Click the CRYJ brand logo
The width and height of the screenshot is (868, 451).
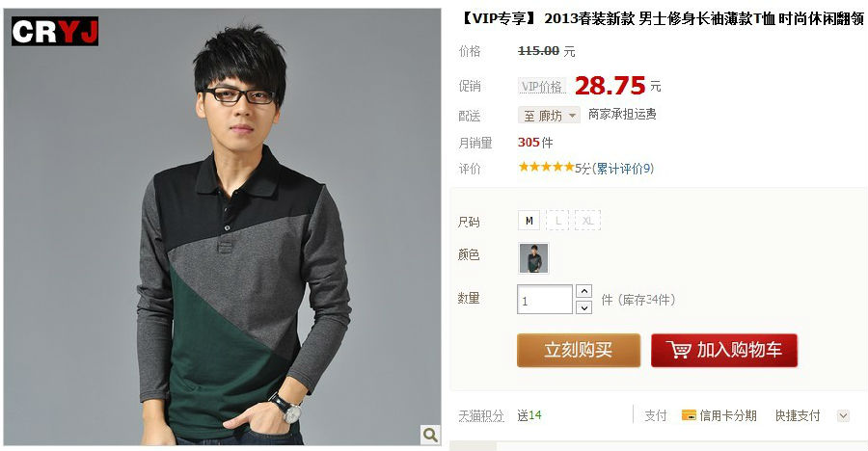tap(55, 31)
